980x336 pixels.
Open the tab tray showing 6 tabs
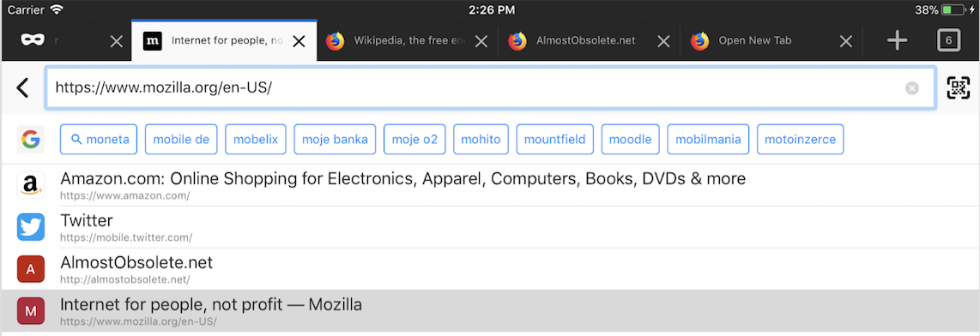949,41
